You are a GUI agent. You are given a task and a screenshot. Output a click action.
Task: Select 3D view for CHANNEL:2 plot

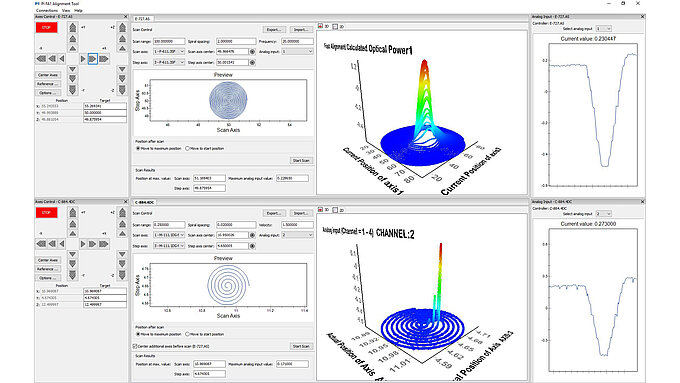(x=320, y=210)
